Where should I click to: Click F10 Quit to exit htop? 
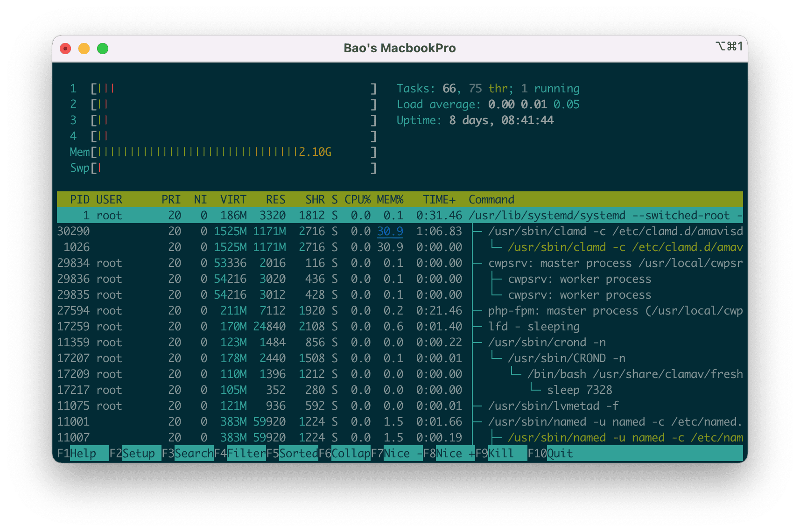point(551,453)
